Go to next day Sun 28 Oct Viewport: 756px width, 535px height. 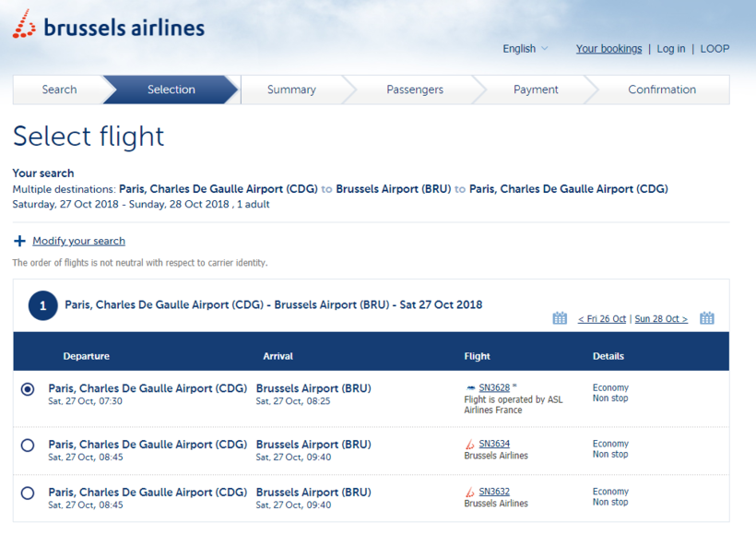662,319
